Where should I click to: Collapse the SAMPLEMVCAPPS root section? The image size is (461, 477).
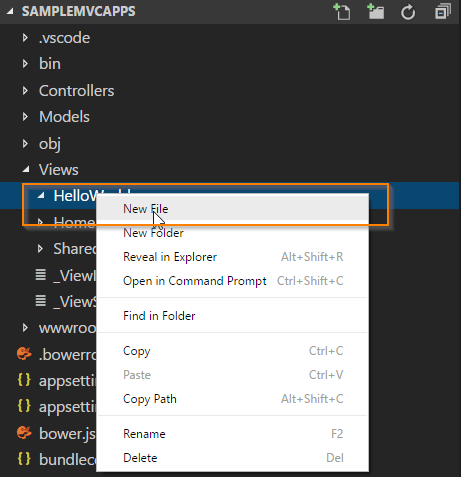[x=10, y=12]
